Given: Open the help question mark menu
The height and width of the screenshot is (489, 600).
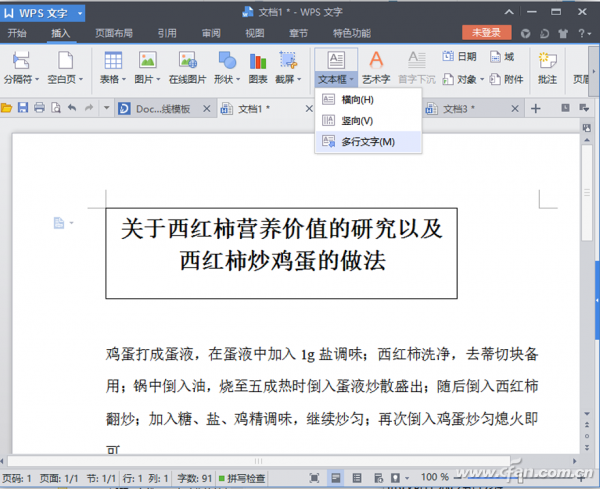Looking at the screenshot, I should click(584, 34).
